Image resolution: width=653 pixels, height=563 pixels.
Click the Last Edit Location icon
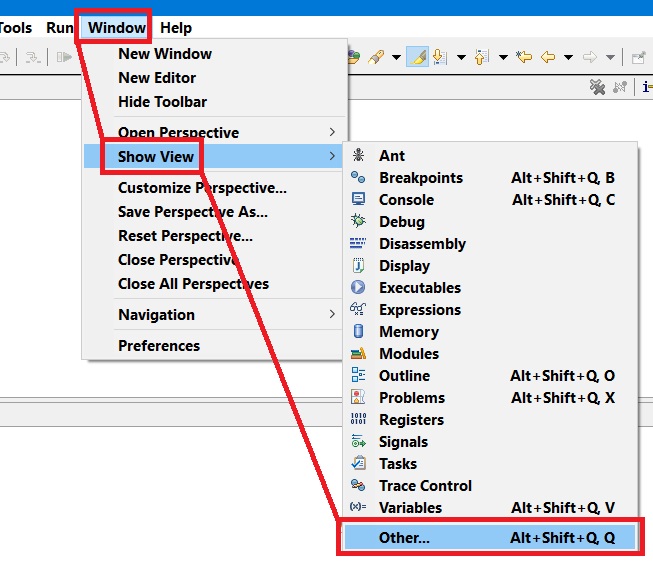click(x=524, y=57)
